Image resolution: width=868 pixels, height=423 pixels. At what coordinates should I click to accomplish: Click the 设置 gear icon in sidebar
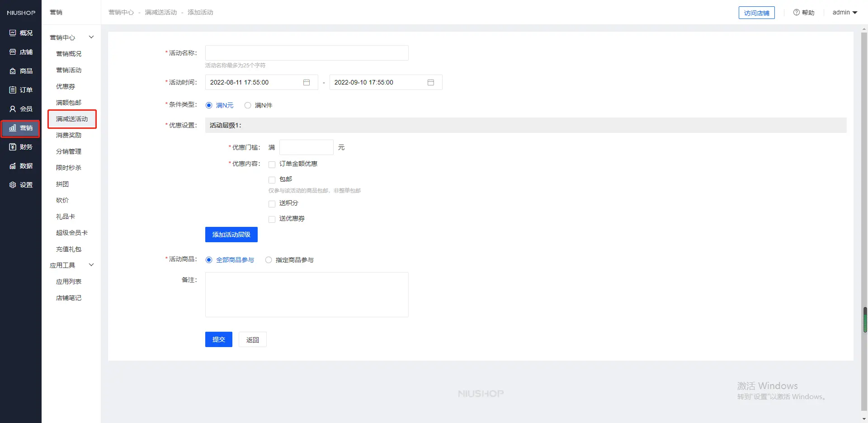point(13,185)
